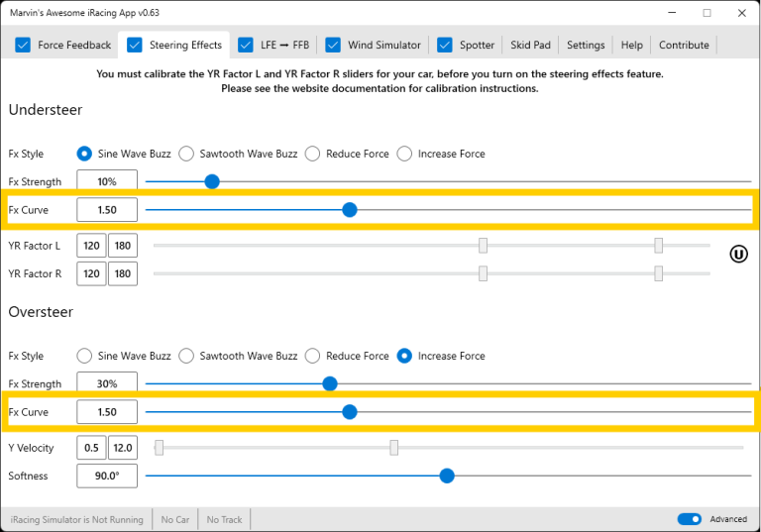
Task: Select Understeer Reduce Force option
Action: (x=312, y=154)
